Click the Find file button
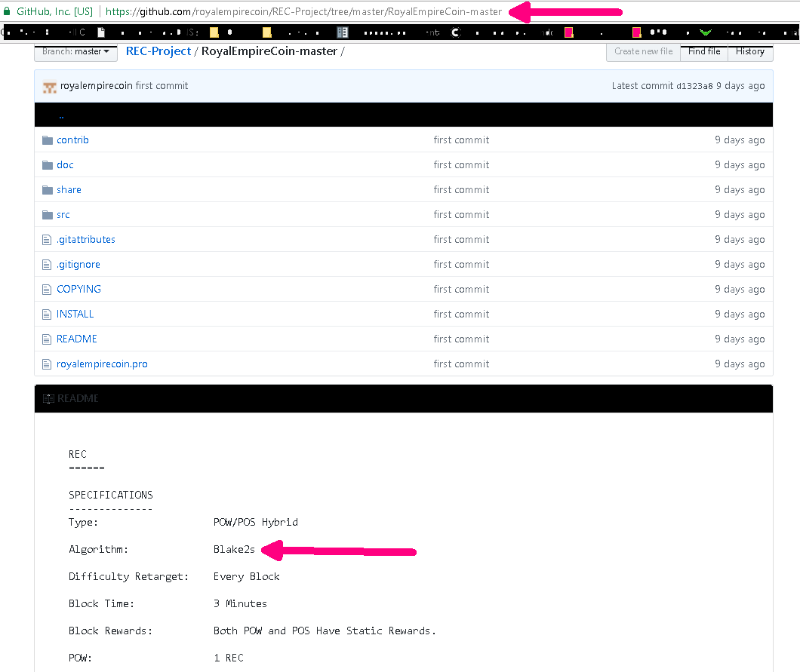The width and height of the screenshot is (800, 672). (704, 51)
